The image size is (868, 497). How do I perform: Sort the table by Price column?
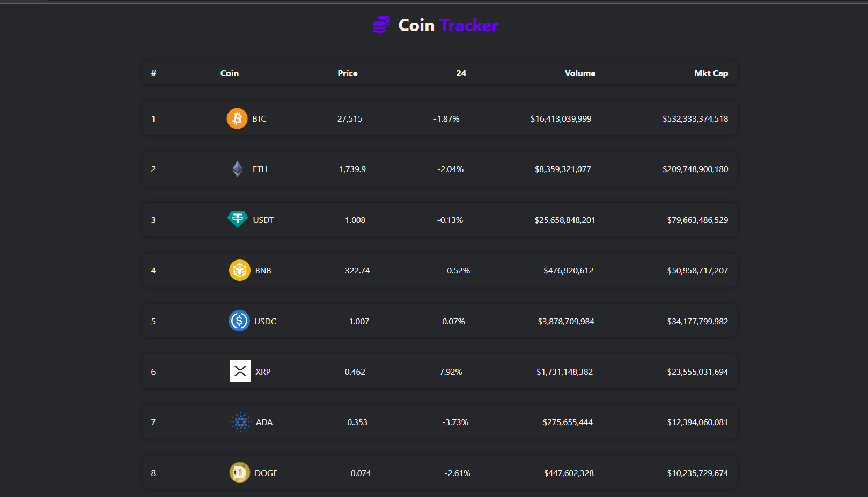(347, 73)
